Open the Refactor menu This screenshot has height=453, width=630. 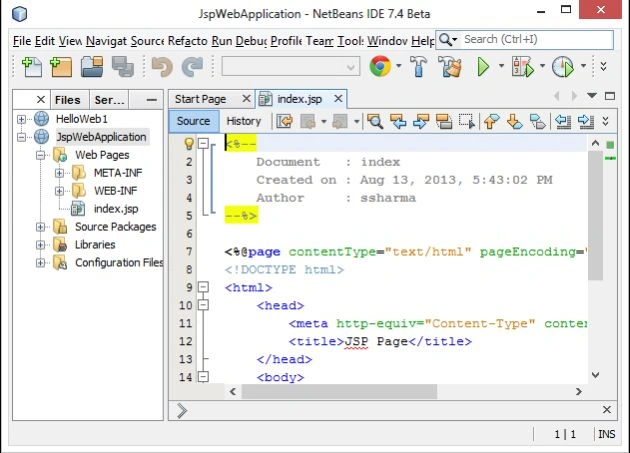[187, 41]
